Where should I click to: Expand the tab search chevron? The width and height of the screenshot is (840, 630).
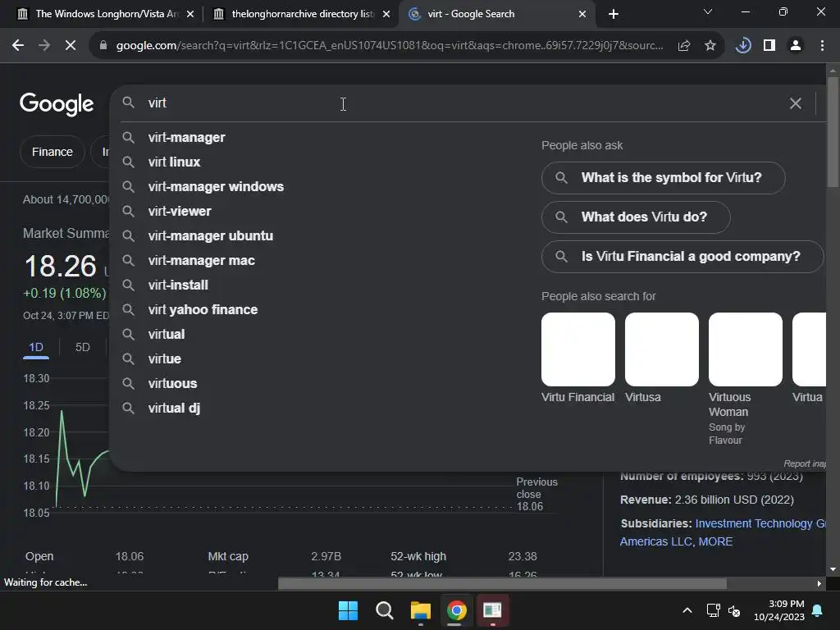708,11
